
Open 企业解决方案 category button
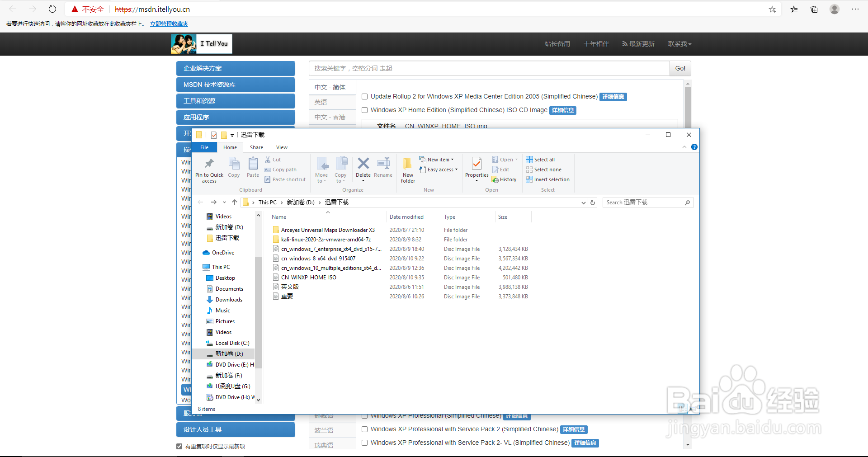(x=236, y=68)
